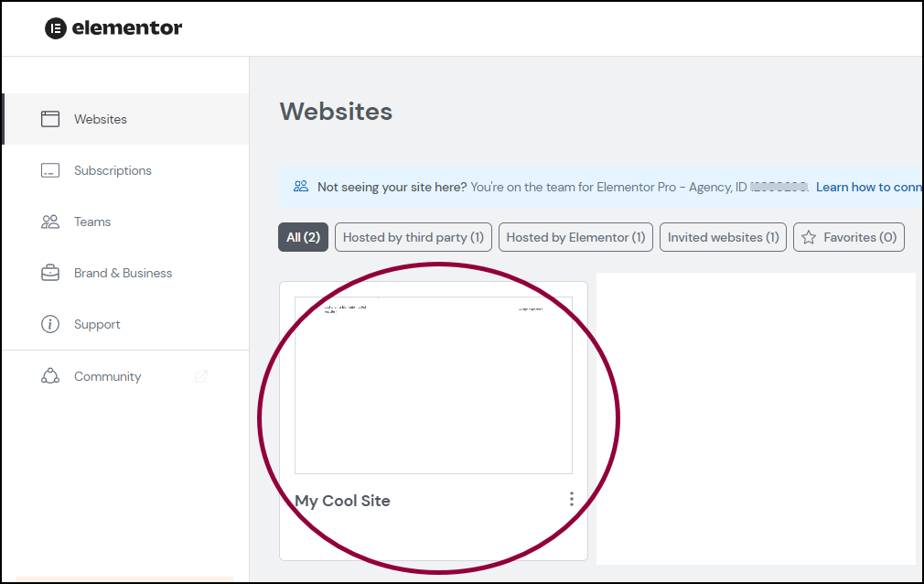
Task: Open the Learn how to connect link
Action: click(x=869, y=187)
